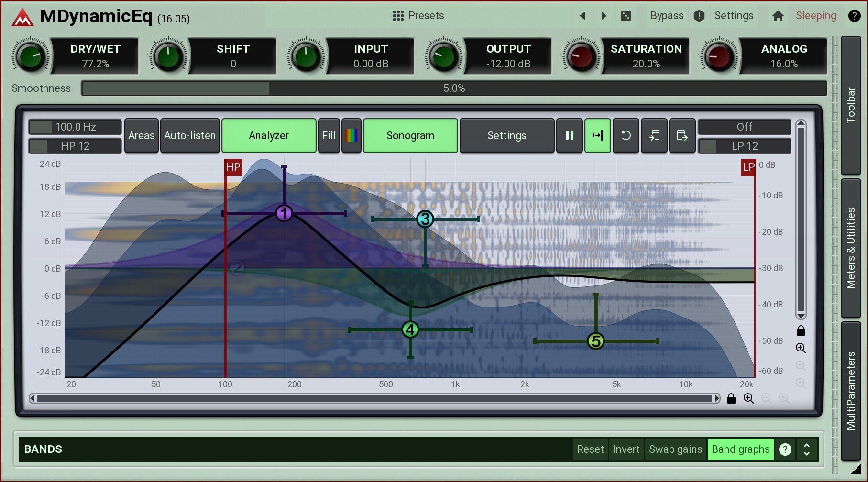Open the analyzer Settings button
Screen dimensions: 868x482
coord(507,136)
